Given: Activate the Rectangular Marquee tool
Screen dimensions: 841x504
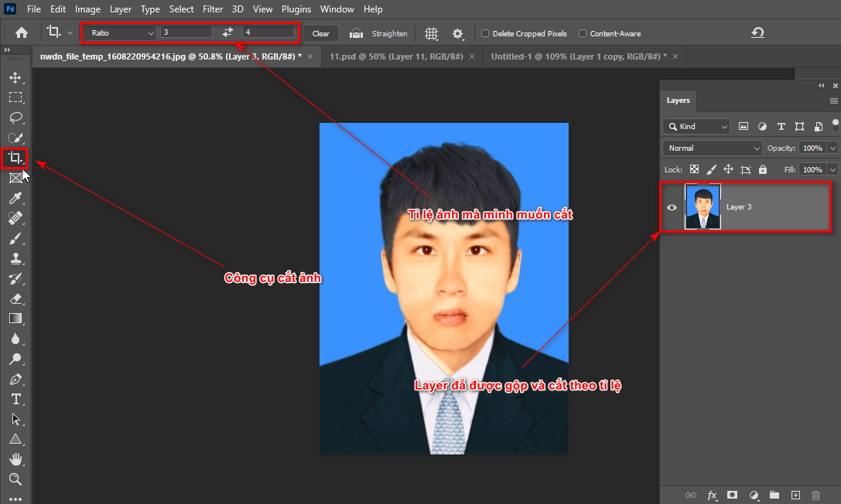Looking at the screenshot, I should pos(15,97).
